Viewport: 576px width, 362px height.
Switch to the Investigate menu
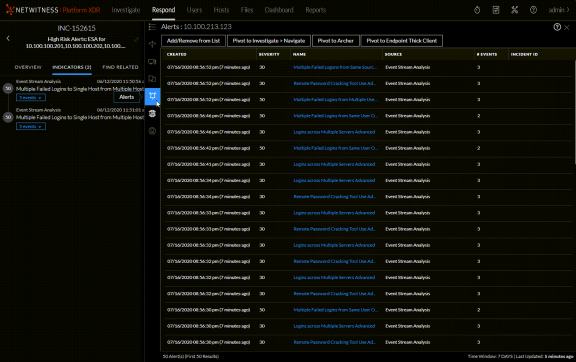pos(126,10)
